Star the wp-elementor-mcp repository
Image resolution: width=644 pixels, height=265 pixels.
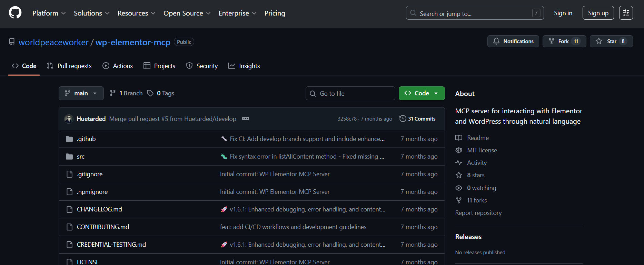click(x=611, y=41)
